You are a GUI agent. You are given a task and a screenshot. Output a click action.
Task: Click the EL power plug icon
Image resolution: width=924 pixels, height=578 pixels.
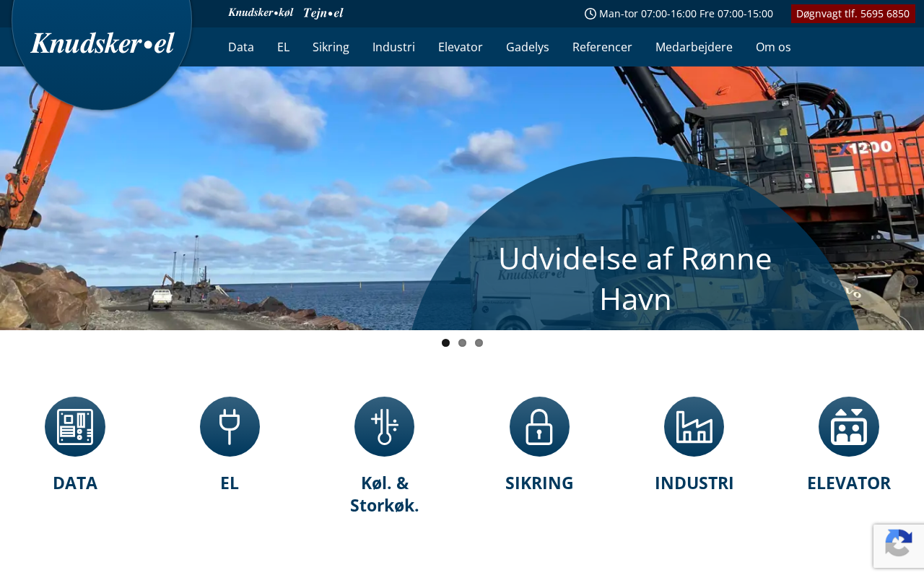click(x=230, y=426)
